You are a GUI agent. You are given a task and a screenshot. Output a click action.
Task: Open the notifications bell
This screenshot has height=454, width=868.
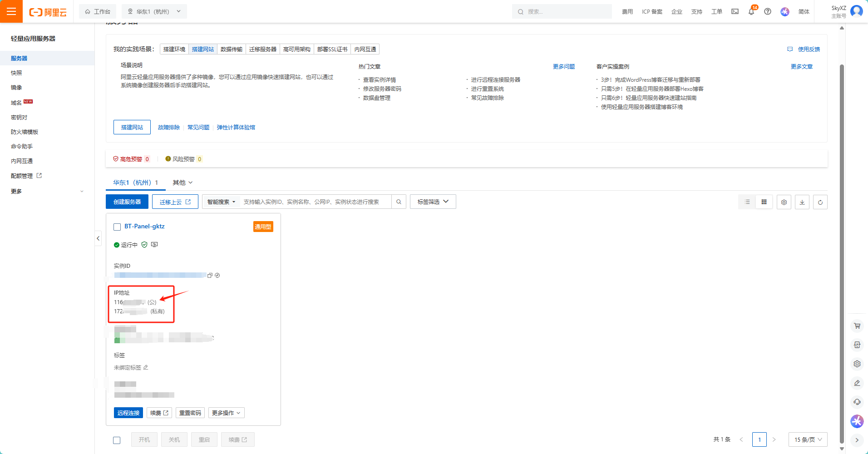751,12
